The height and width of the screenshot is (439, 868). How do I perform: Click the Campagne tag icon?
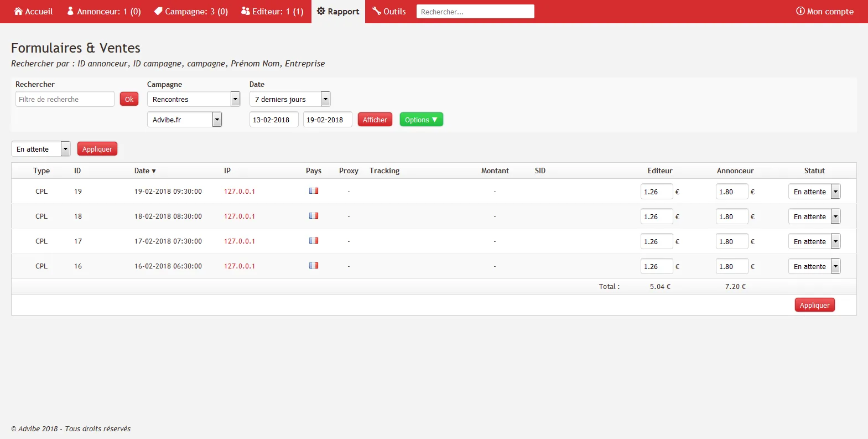[158, 11]
